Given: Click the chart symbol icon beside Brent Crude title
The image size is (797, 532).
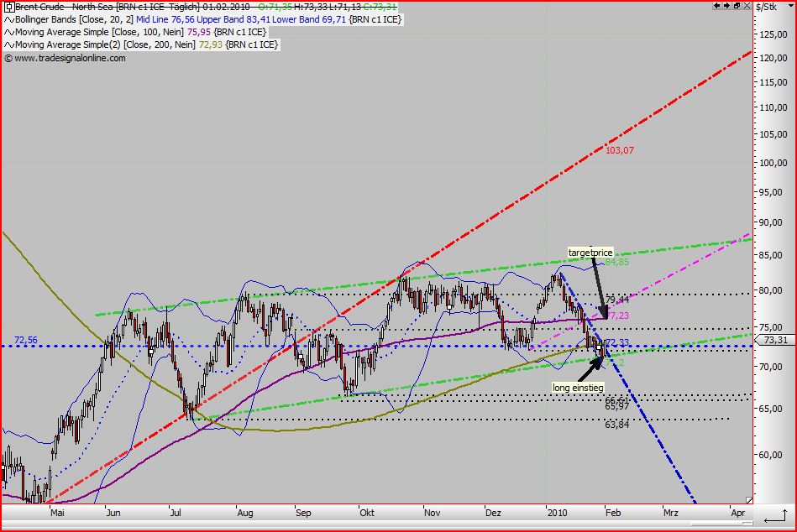Looking at the screenshot, I should [x=9, y=7].
